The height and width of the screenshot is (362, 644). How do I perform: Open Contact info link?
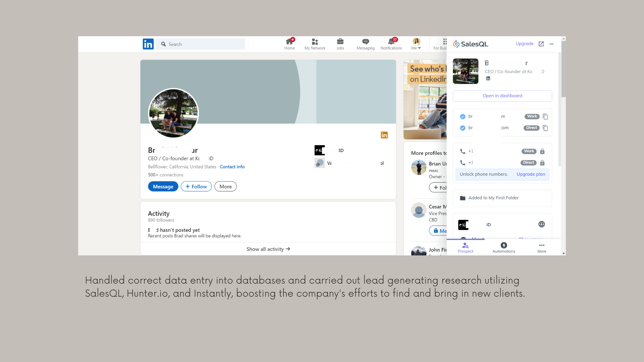point(232,167)
